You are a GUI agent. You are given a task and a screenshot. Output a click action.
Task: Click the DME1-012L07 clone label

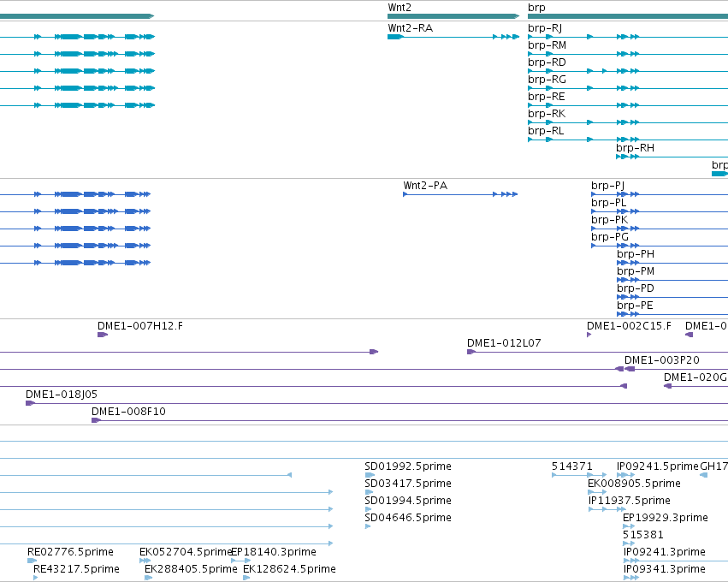pos(504,343)
